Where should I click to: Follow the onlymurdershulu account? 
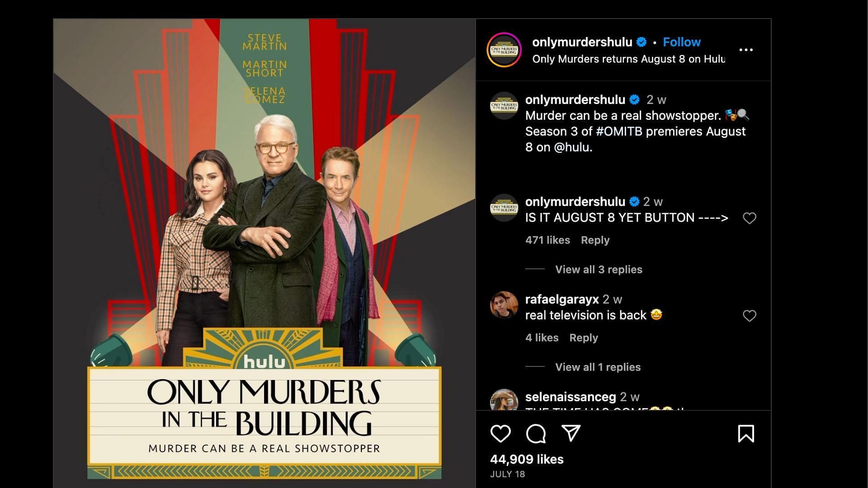682,42
